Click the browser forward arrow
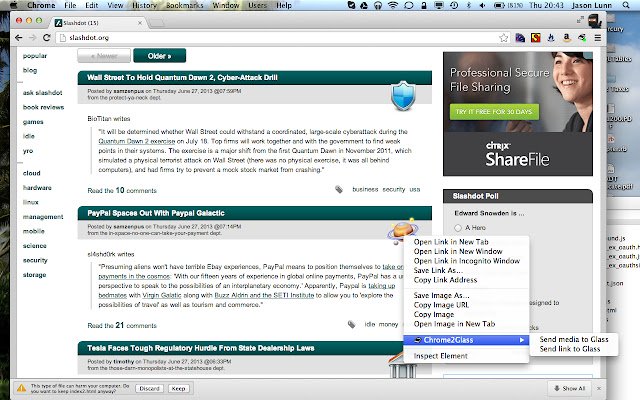 (33, 38)
